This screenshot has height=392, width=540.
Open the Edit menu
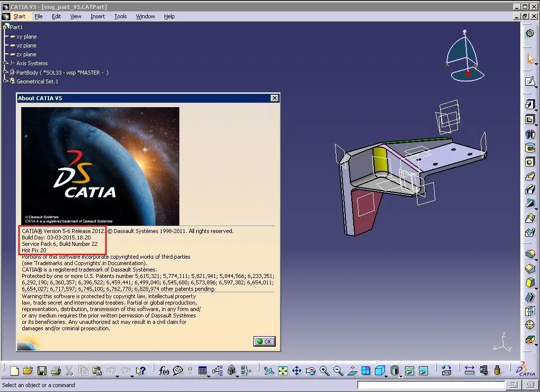(x=56, y=16)
